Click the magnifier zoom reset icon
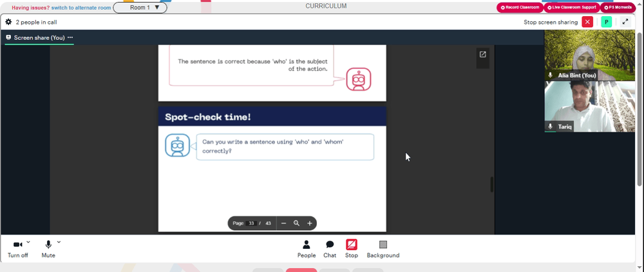This screenshot has width=644, height=272. (296, 223)
